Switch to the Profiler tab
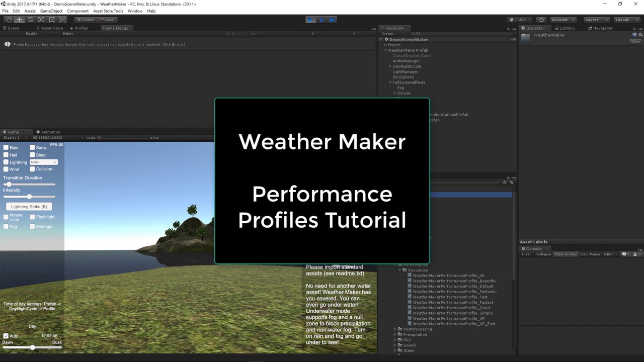Screen dimensions: 644x362 click(x=79, y=28)
